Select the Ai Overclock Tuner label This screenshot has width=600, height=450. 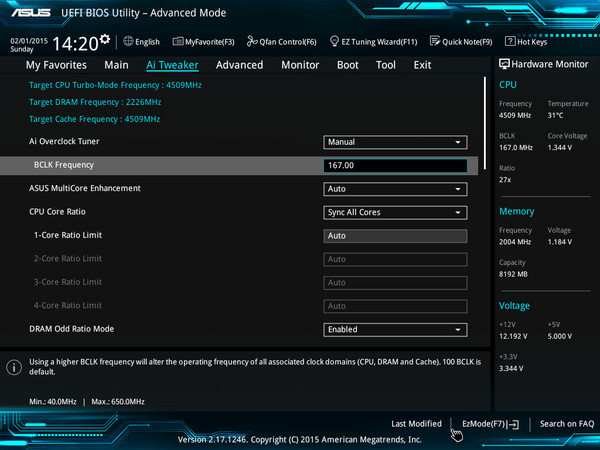[64, 141]
